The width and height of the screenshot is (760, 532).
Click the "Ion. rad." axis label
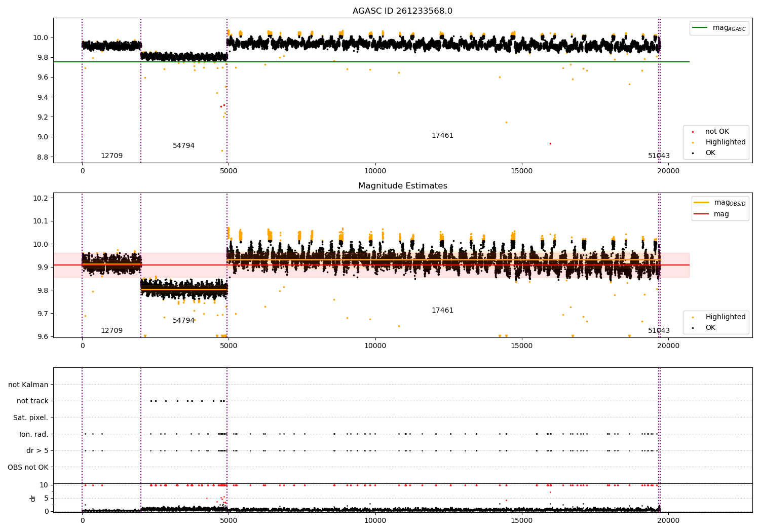[34, 434]
